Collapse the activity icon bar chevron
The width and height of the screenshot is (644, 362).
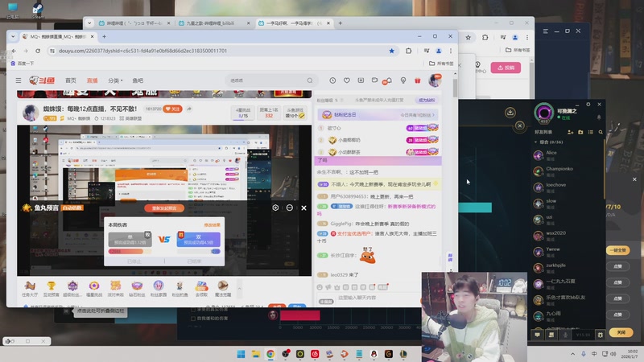coord(239,289)
